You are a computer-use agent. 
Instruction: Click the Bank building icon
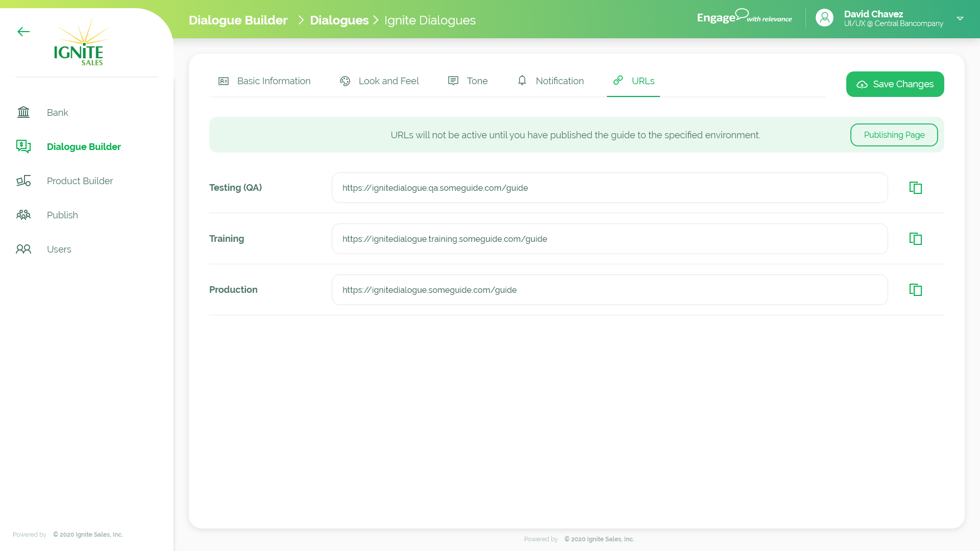(23, 112)
